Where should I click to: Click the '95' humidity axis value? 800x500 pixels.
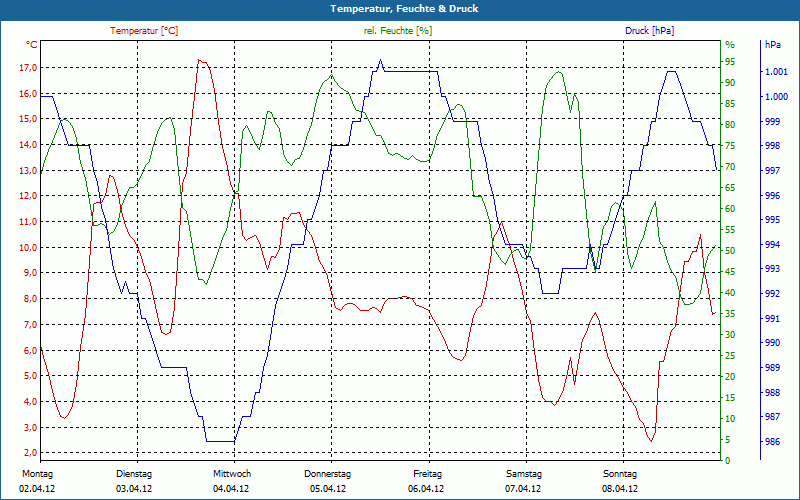coord(730,62)
